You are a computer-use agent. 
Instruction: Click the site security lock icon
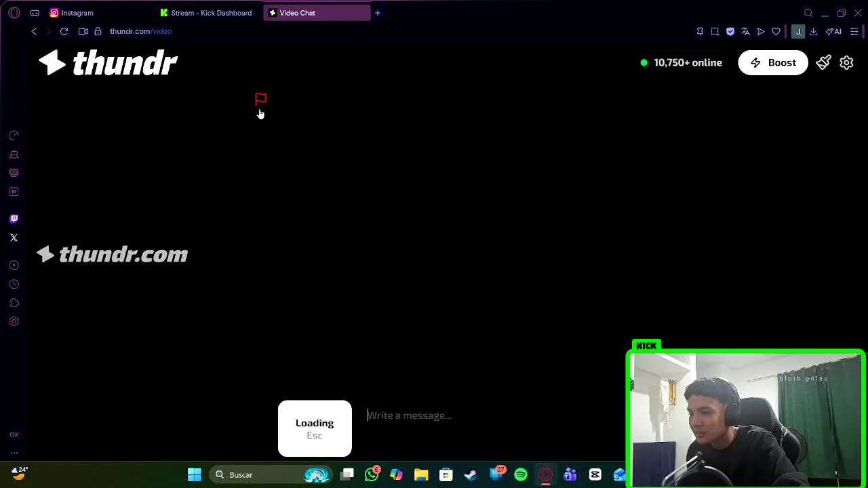click(98, 31)
